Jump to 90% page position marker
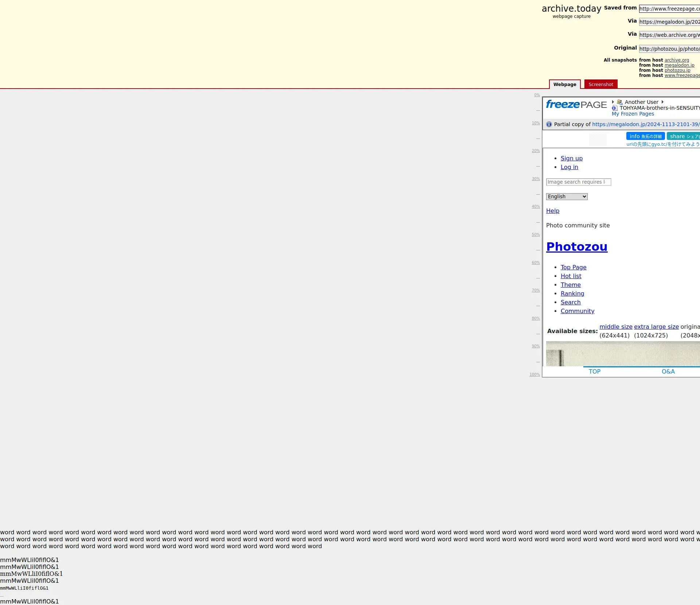The width and height of the screenshot is (700, 605). click(x=536, y=346)
